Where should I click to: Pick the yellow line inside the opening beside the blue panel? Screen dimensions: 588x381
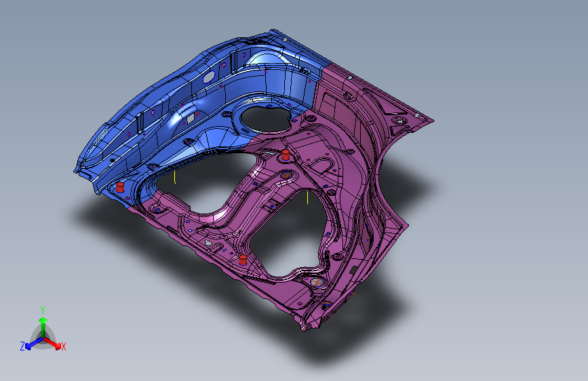click(175, 177)
